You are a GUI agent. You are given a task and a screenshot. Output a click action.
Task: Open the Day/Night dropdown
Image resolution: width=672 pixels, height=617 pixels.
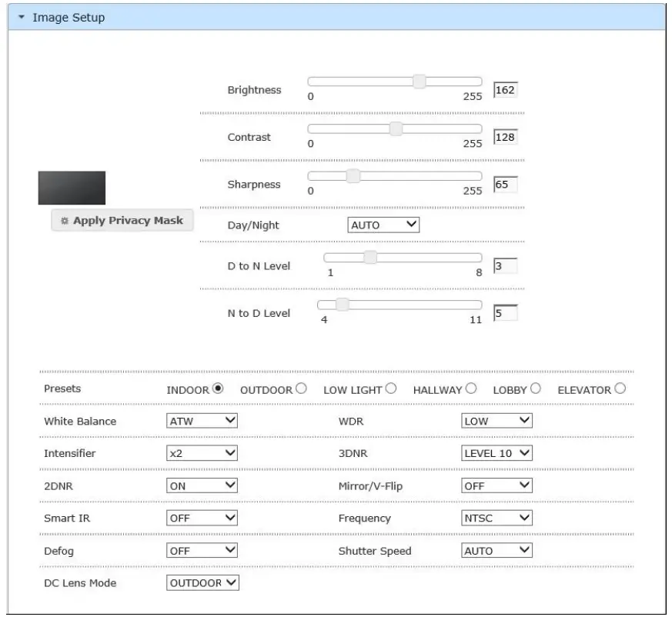tap(383, 225)
